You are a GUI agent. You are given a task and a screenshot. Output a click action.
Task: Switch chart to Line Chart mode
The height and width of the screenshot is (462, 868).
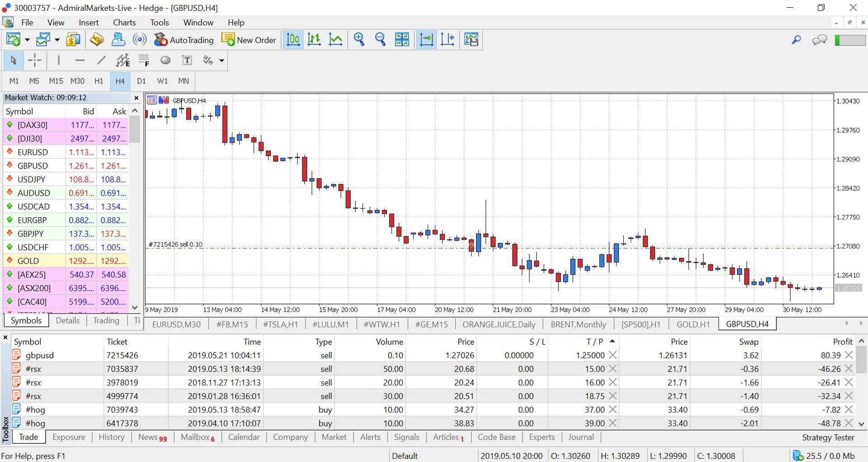coord(335,40)
